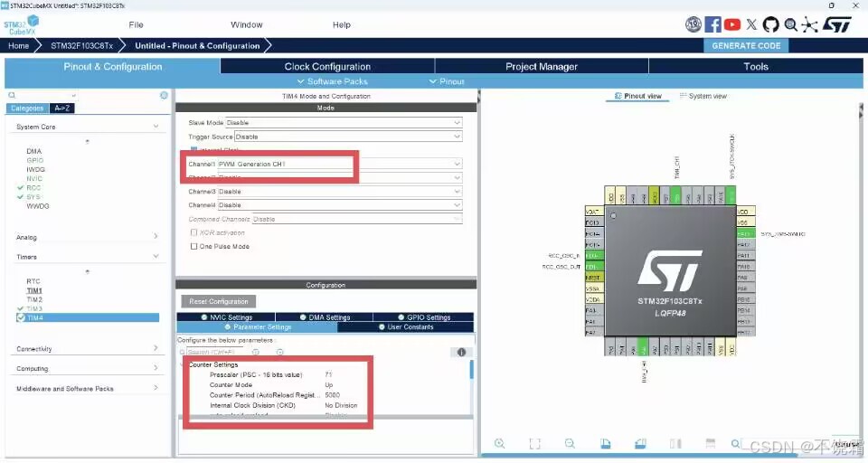868x463 pixels.
Task: Open the gear settings icon in categories panel
Action: click(164, 95)
